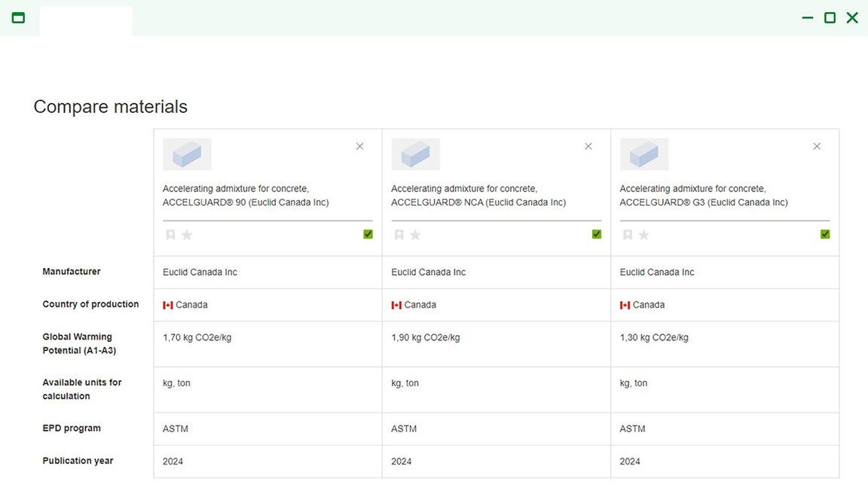Select 2024 publication year for ACCELGUARD G3
Image resolution: width=868 pixels, height=503 pixels.
(630, 462)
